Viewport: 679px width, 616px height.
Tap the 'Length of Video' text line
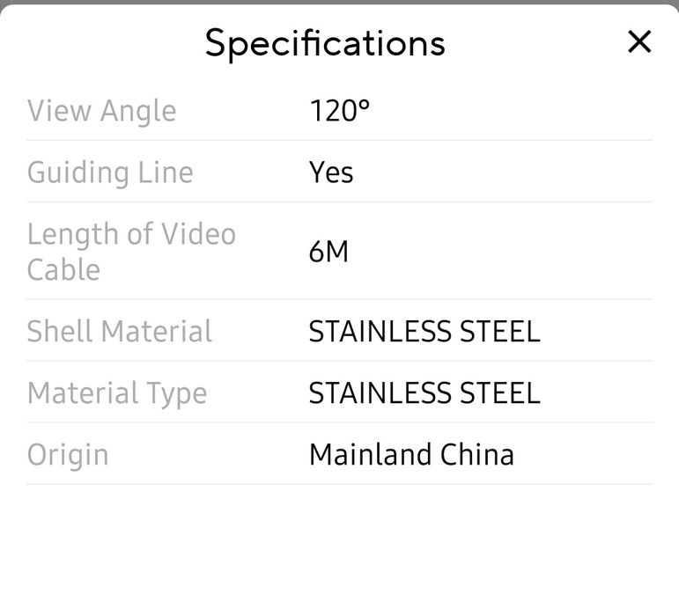(131, 235)
